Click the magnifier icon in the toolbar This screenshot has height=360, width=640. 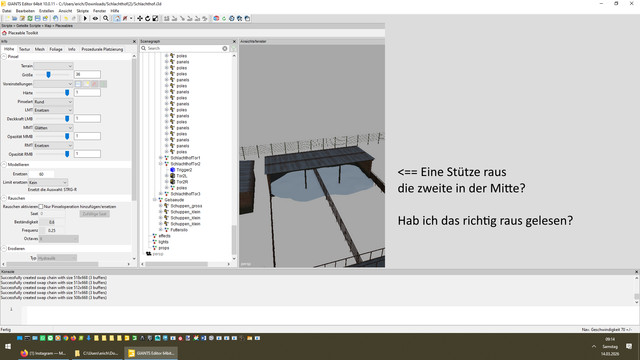click(106, 18)
